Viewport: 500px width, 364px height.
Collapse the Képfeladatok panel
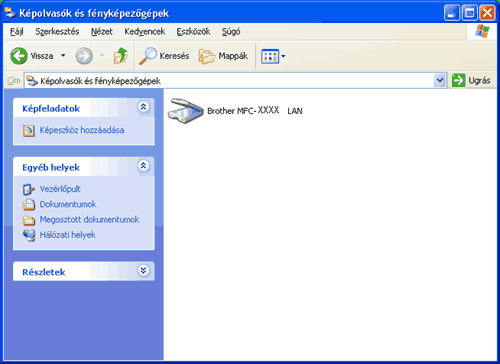pyautogui.click(x=143, y=107)
